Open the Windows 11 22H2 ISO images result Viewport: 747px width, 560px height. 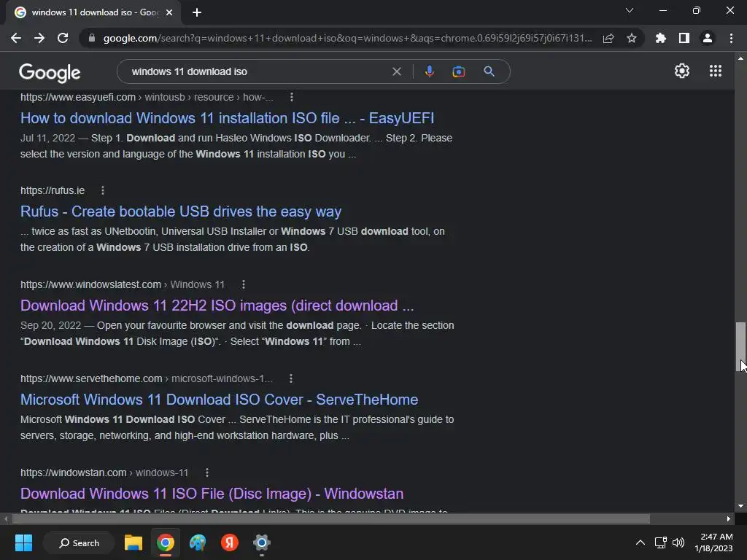coord(217,306)
